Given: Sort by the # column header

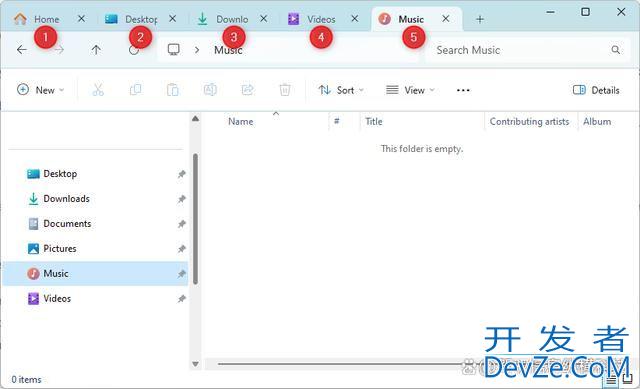Looking at the screenshot, I should (337, 121).
